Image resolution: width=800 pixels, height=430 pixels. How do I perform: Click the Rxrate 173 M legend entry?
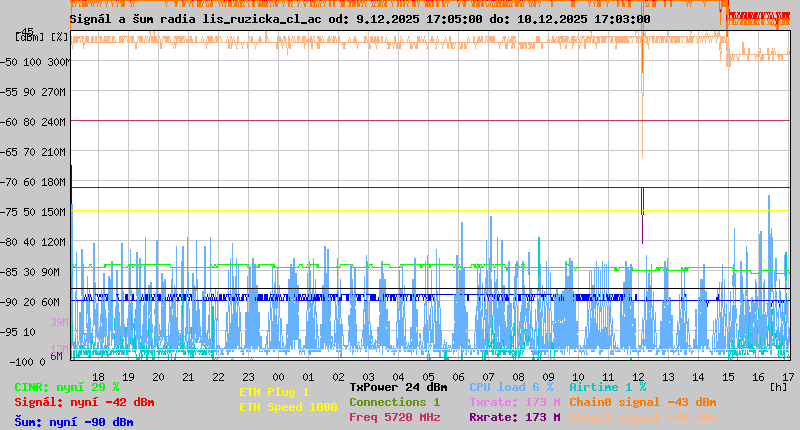514,417
